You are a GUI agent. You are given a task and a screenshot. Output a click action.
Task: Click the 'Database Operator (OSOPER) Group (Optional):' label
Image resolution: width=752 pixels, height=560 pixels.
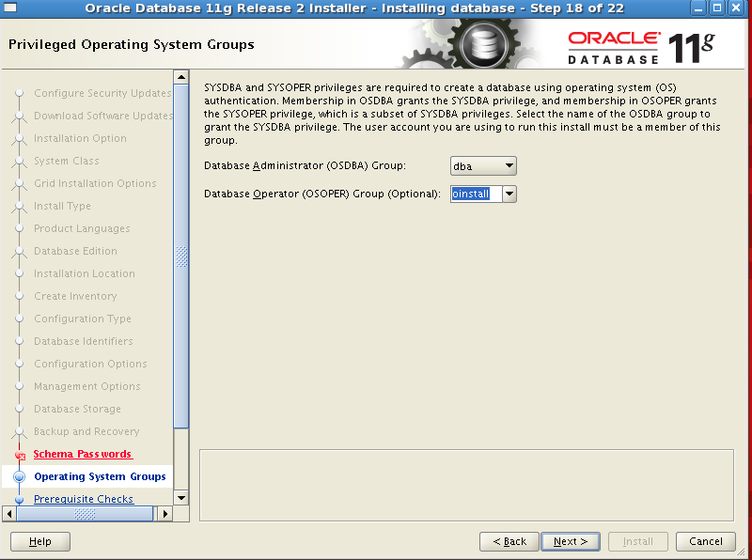coord(322,194)
